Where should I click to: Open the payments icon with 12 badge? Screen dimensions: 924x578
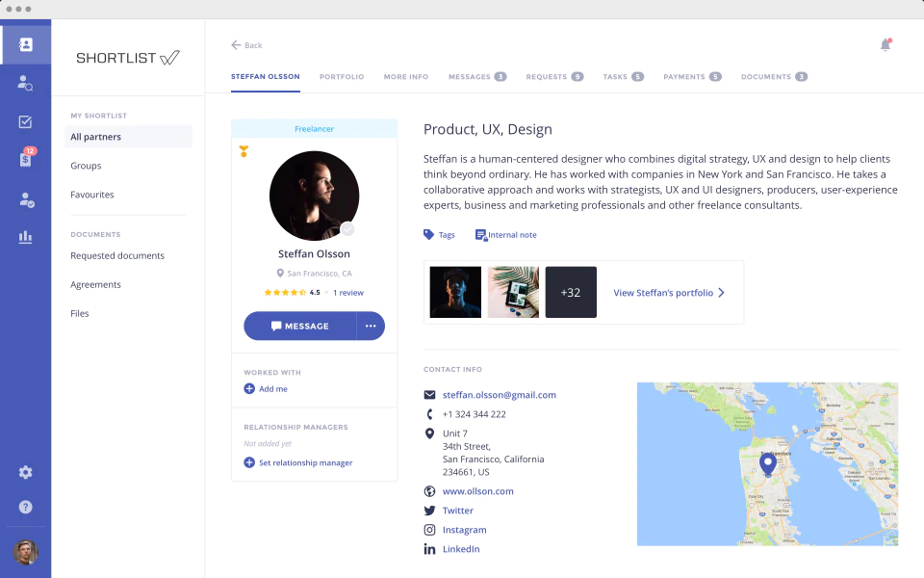[26, 158]
